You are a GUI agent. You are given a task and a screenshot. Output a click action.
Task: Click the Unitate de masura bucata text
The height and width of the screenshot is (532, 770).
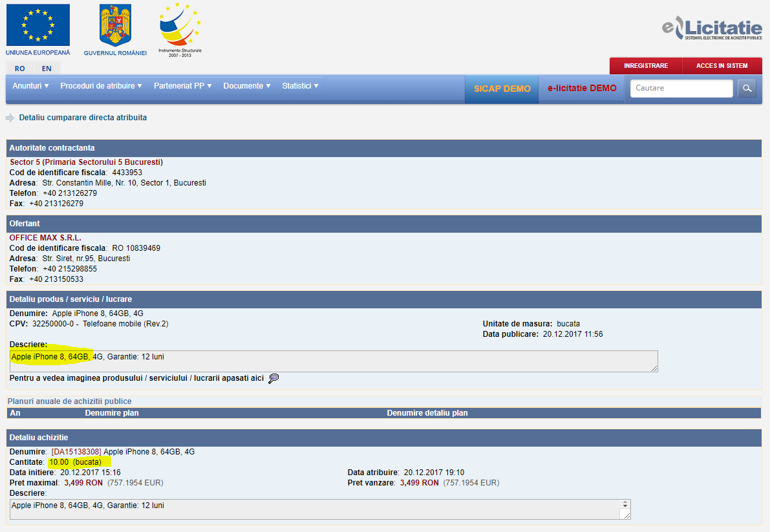pyautogui.click(x=531, y=324)
